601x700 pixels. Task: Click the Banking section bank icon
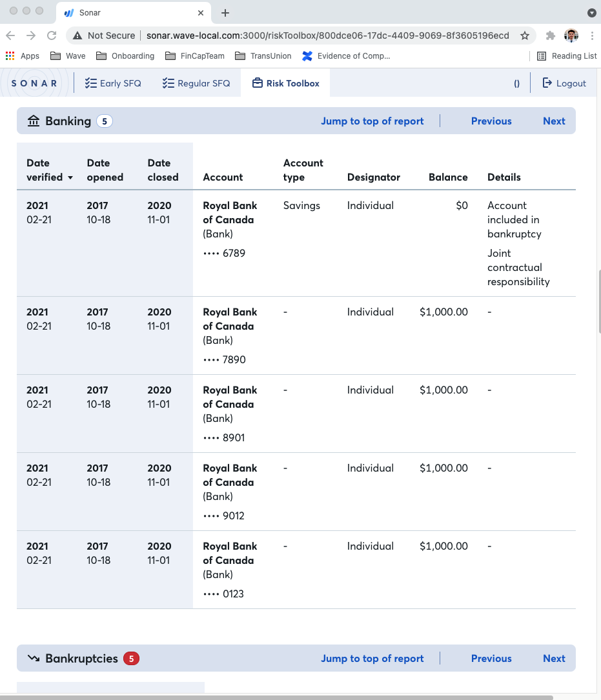[34, 121]
